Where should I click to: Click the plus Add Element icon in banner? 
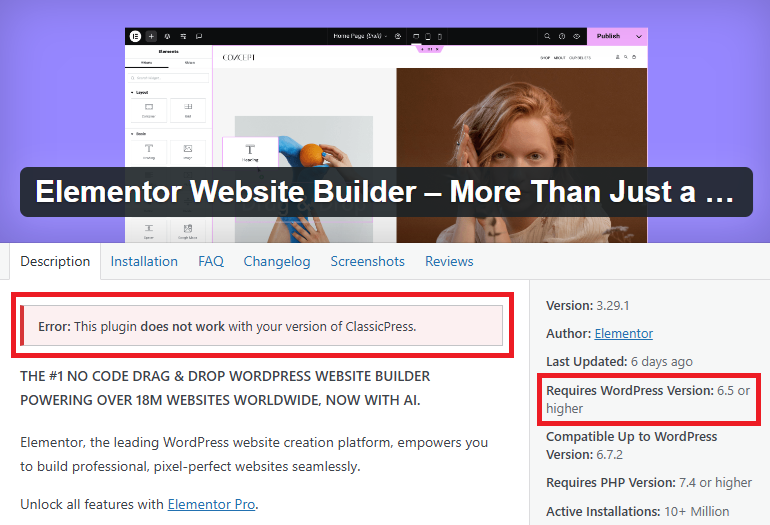151,36
